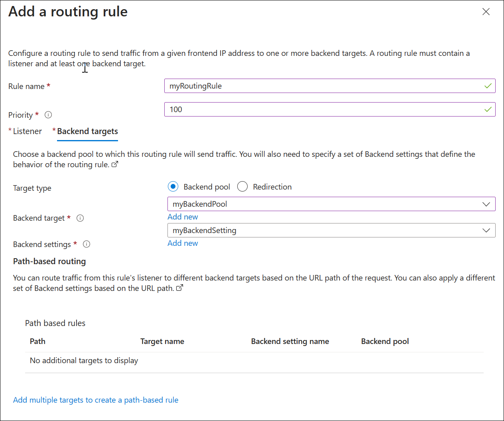Click the Path column header
Image resolution: width=504 pixels, height=421 pixels.
click(x=37, y=341)
